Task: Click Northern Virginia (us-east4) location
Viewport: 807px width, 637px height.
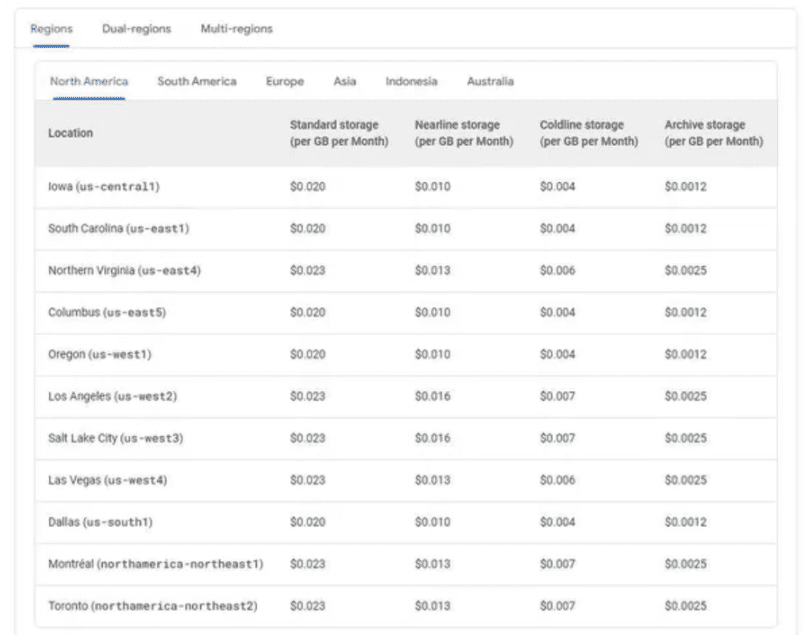Action: [x=125, y=271]
